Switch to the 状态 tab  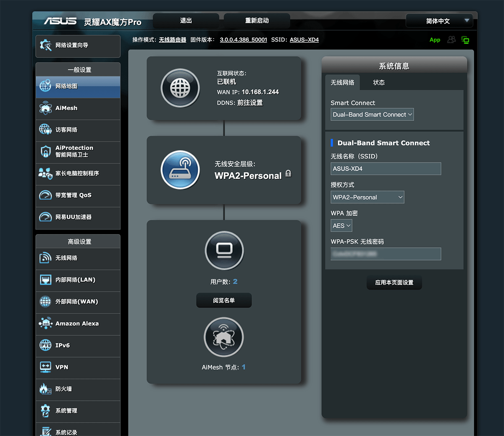379,83
